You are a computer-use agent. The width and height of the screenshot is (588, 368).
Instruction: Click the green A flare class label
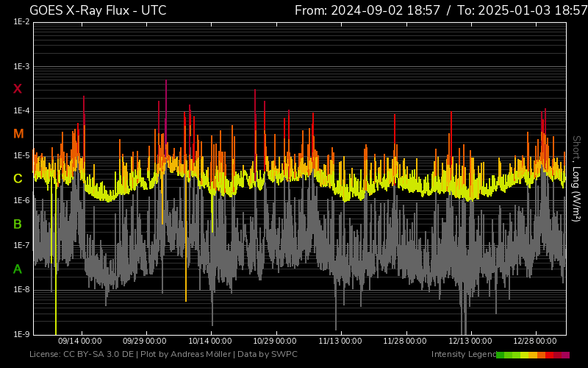18,269
